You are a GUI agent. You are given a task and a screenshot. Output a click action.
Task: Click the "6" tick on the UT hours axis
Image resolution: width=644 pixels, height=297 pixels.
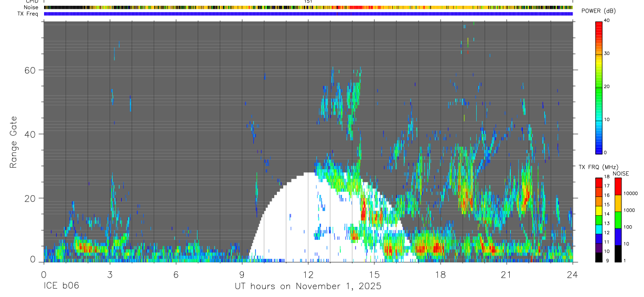point(176,274)
